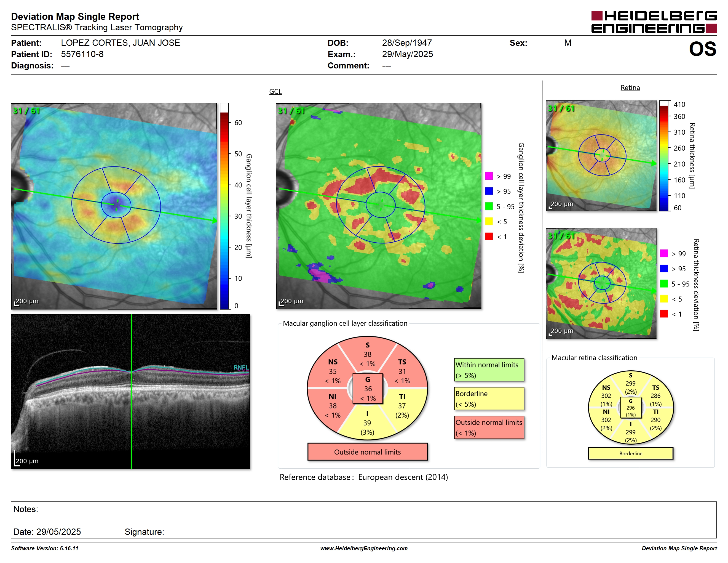
Task: Click the red < 1 retina legend swatch
Action: [664, 314]
